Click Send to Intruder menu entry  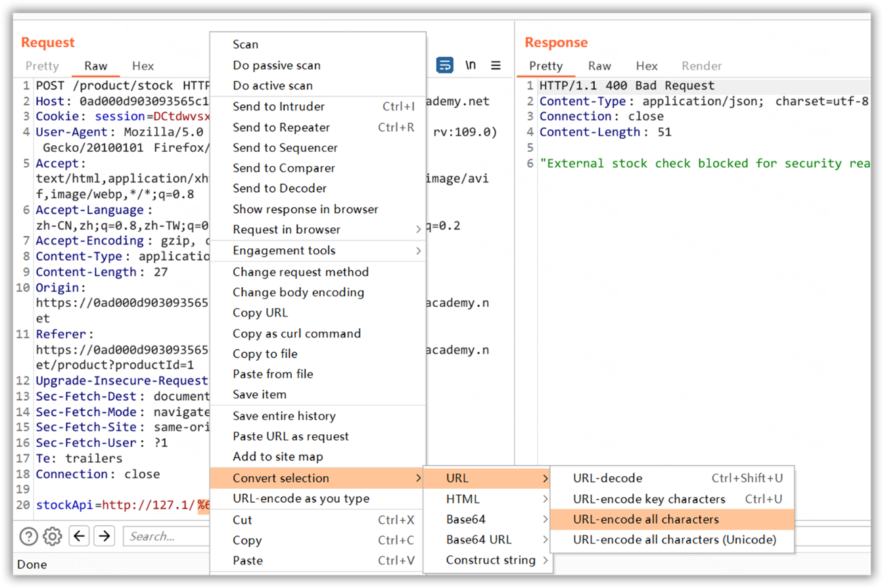pos(278,107)
